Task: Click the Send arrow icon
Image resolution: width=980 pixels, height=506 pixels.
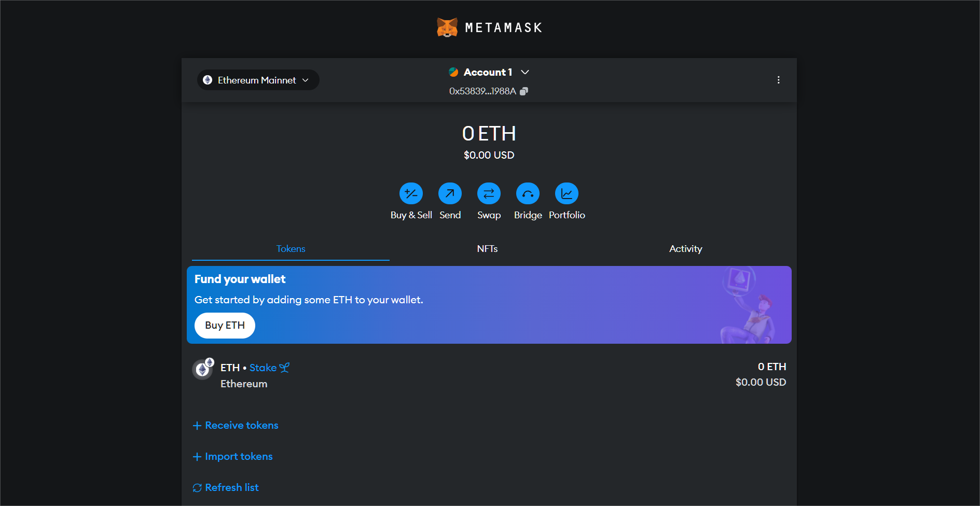Action: coord(450,193)
